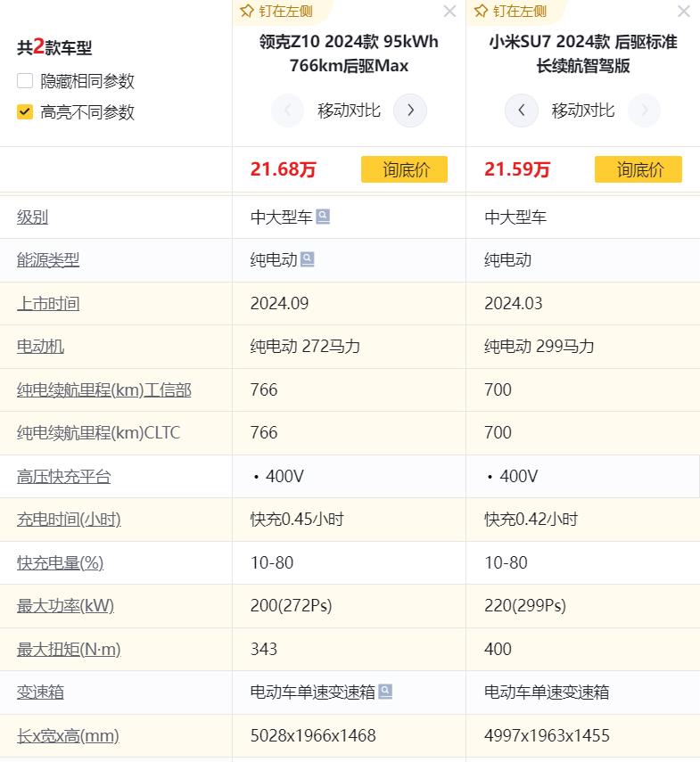This screenshot has width=700, height=762.
Task: Open the 充电时间(小时) parameter link
Action: pos(69,520)
